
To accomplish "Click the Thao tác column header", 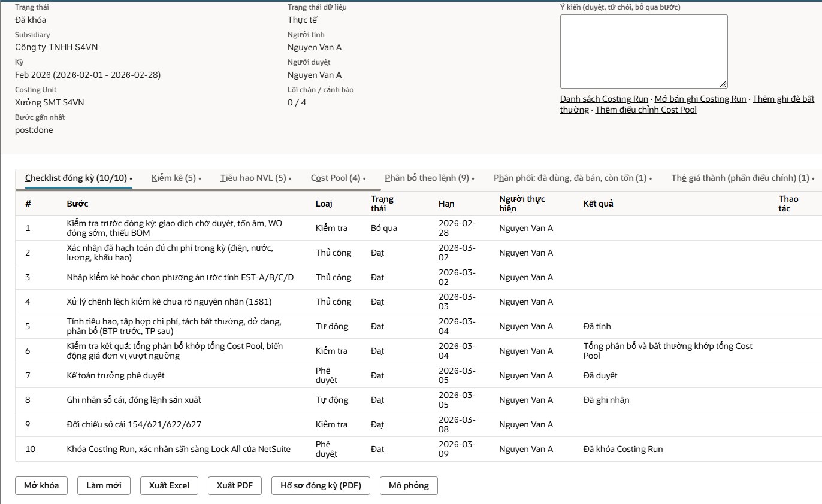I will (x=788, y=204).
